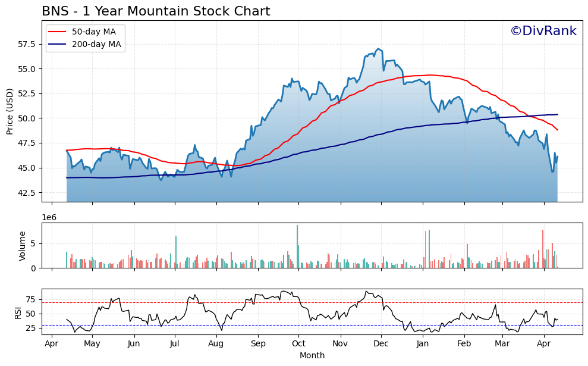Screen dimensions: 588x366
Task: Click the Feb month label
Action: 464,343
